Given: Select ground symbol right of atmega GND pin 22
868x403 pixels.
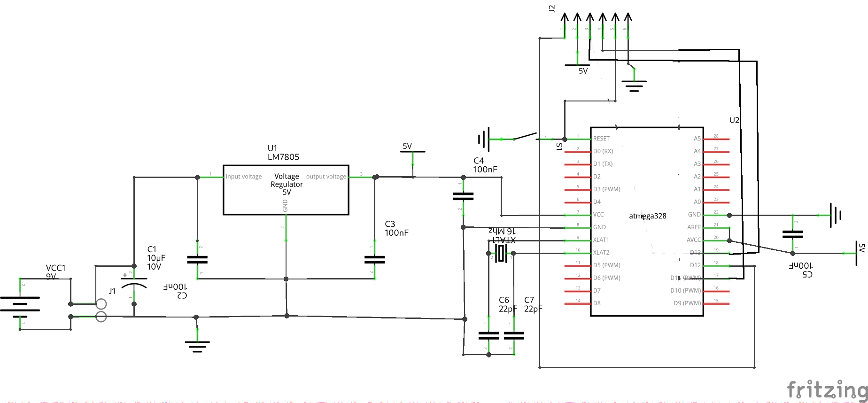Looking at the screenshot, I should 830,215.
